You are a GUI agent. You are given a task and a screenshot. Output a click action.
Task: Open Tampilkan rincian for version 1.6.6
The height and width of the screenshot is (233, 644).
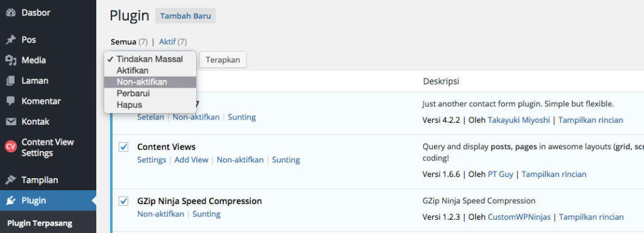[x=554, y=174]
